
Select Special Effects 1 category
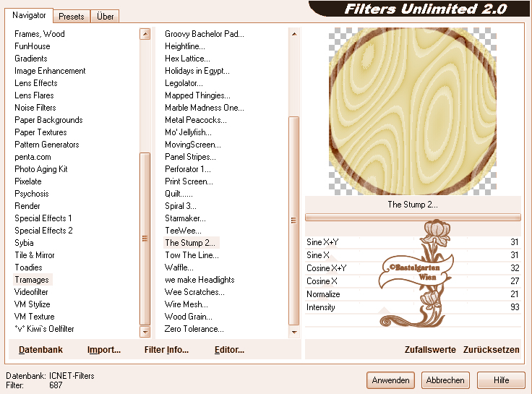click(43, 218)
